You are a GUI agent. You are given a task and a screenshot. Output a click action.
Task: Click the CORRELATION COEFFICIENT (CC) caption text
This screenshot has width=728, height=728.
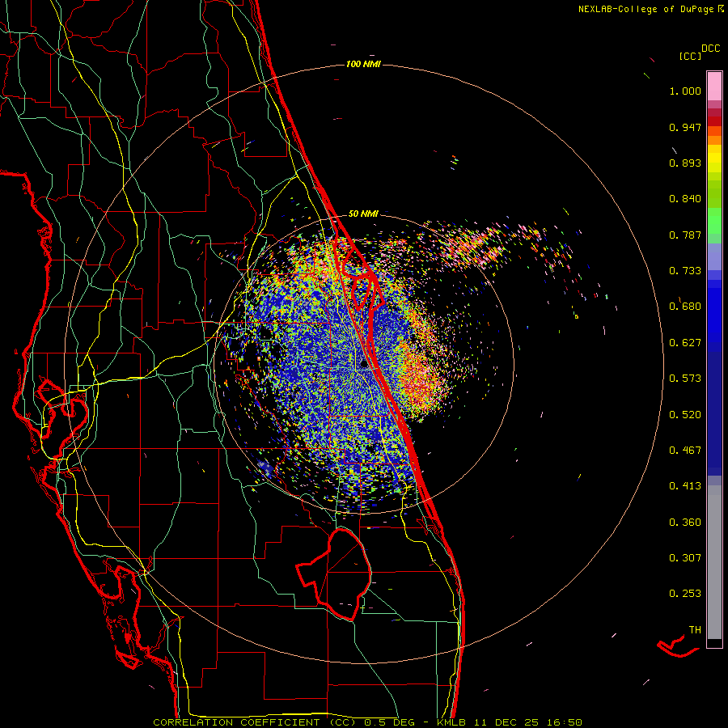coord(255,722)
